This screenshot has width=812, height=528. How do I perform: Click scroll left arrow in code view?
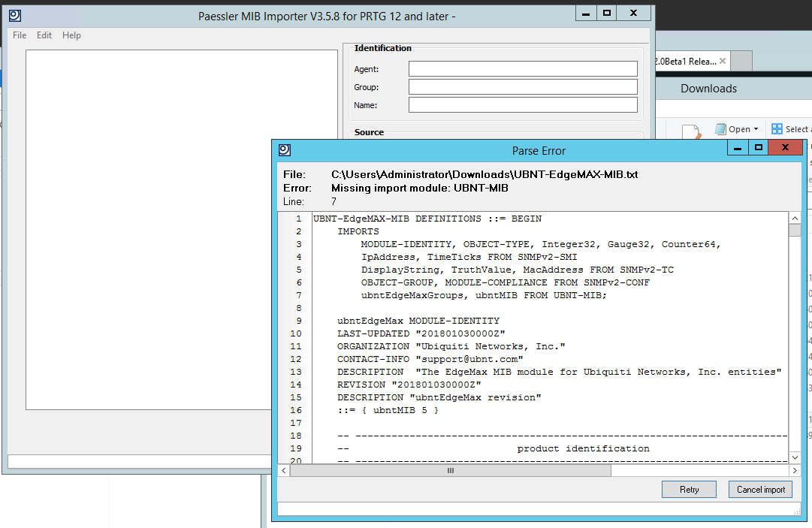coord(284,470)
